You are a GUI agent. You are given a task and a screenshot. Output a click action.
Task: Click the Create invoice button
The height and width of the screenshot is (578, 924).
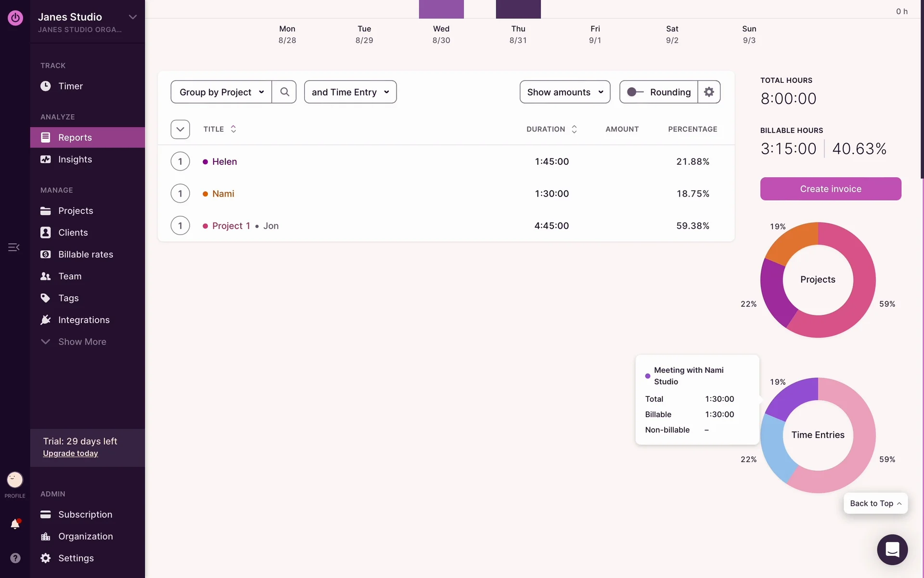(830, 189)
